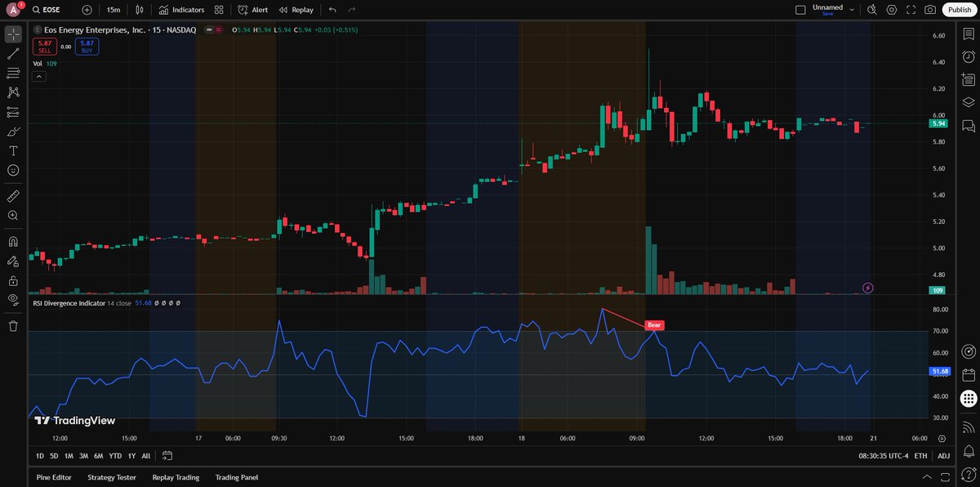980x487 pixels.
Task: Toggle ADJ adjusted data
Action: [x=944, y=455]
